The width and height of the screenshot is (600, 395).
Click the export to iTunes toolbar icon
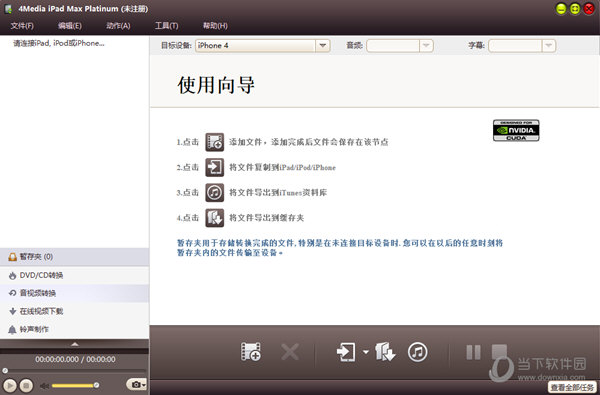(417, 352)
